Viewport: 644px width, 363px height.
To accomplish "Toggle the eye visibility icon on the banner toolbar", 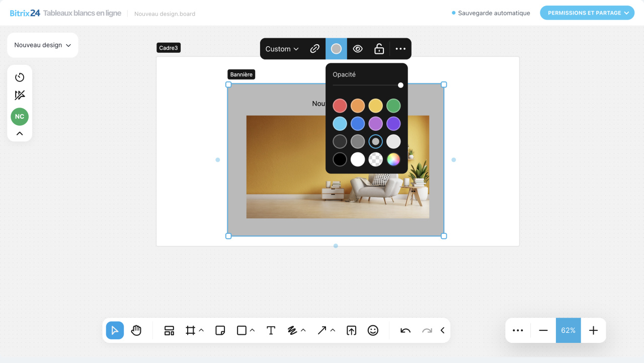I will click(358, 49).
